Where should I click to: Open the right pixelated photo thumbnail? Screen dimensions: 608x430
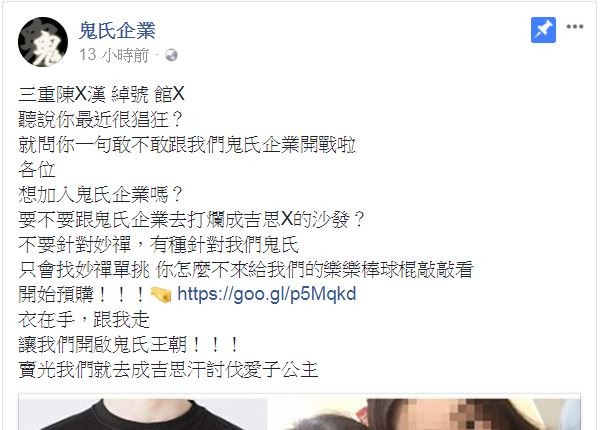tap(424, 413)
